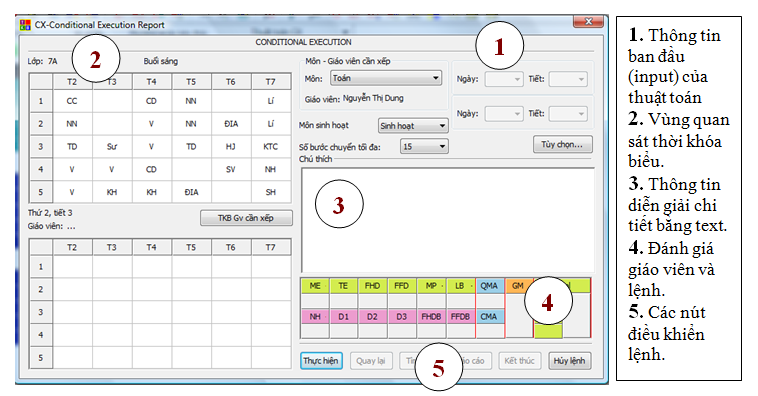This screenshot has width=758, height=396.
Task: Select the orange GM cell
Action: click(518, 286)
